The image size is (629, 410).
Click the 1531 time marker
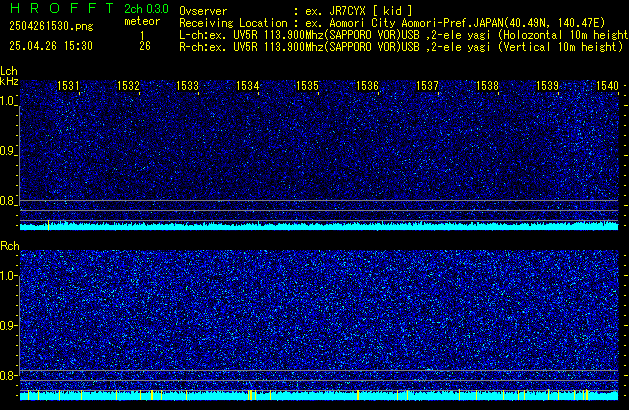click(68, 86)
